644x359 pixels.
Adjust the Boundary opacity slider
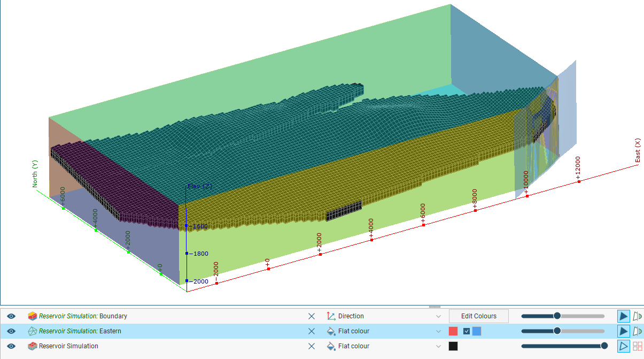coord(557,316)
